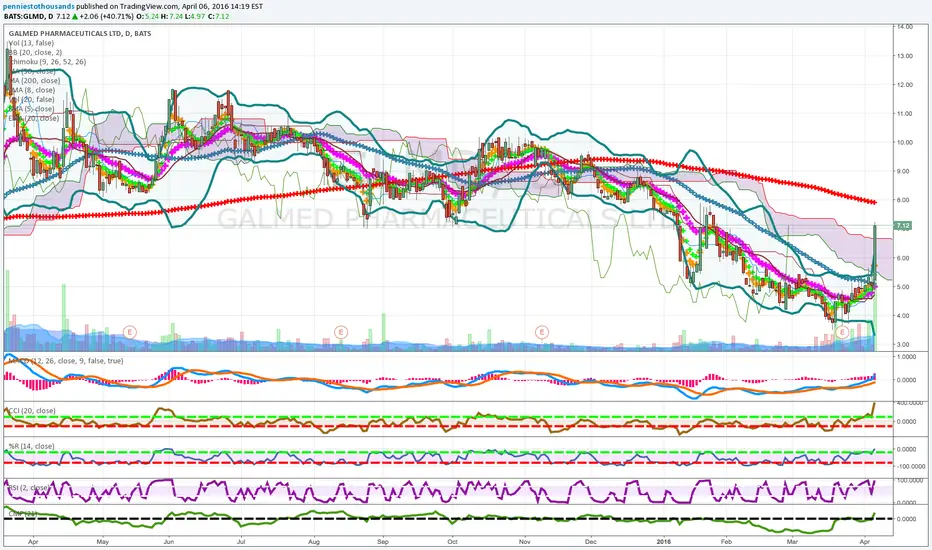Select the MACD (12, 26, close, 9) pane label
The height and width of the screenshot is (550, 932).
(65, 361)
